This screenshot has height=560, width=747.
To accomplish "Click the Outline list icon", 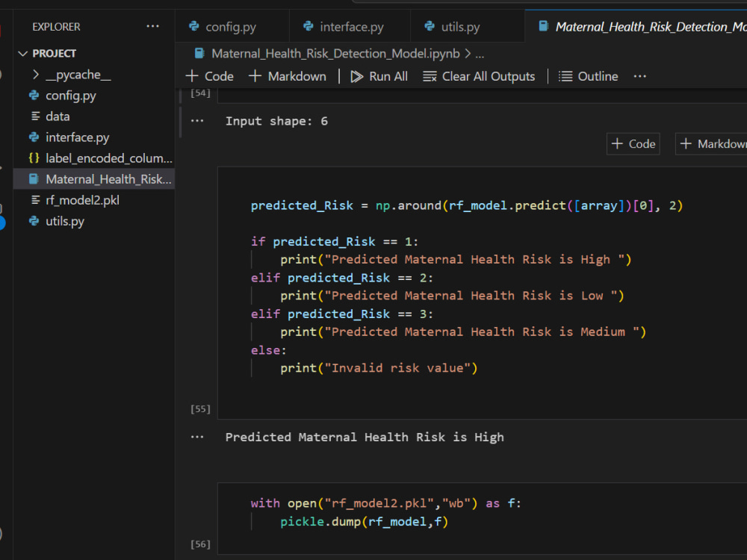I will [x=565, y=77].
